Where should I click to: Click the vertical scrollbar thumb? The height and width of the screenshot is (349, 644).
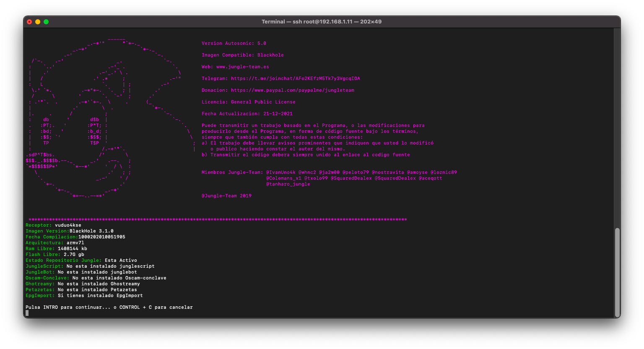(617, 272)
